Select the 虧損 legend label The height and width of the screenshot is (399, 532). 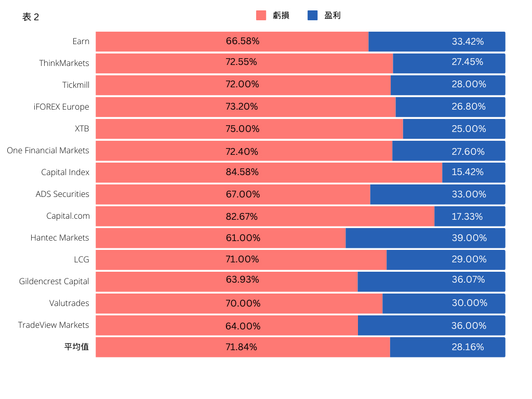click(281, 15)
